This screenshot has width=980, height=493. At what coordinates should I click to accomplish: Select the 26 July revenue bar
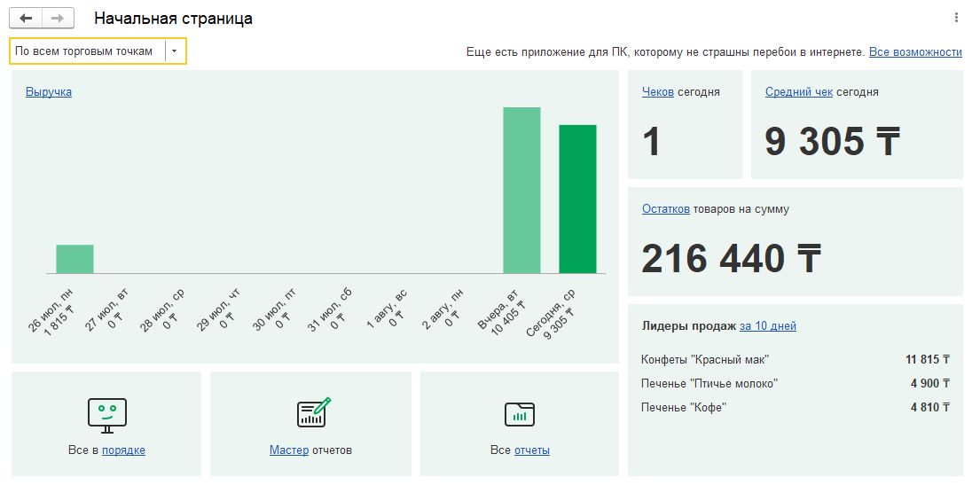74,259
